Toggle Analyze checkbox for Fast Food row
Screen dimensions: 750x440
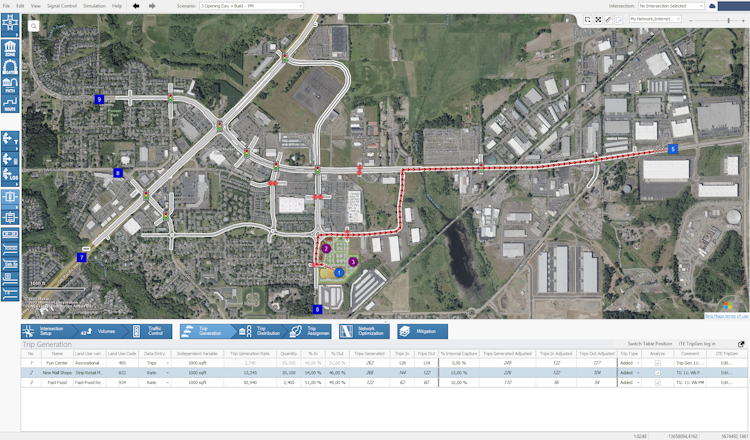[657, 383]
